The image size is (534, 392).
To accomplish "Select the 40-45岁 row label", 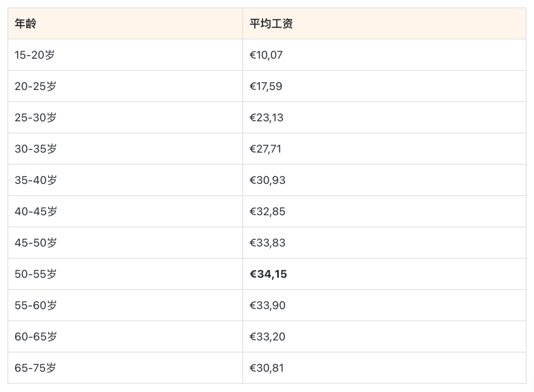I will pos(36,212).
